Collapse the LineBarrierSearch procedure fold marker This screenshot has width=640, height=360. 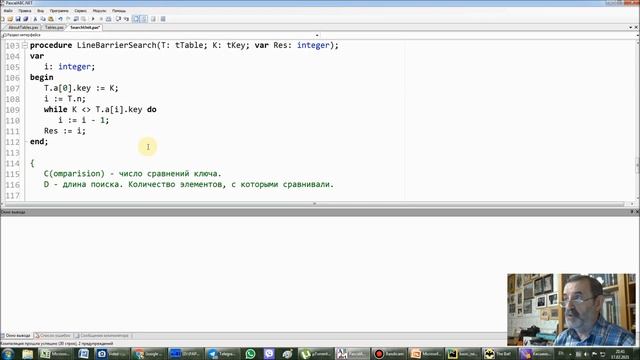pos(25,45)
